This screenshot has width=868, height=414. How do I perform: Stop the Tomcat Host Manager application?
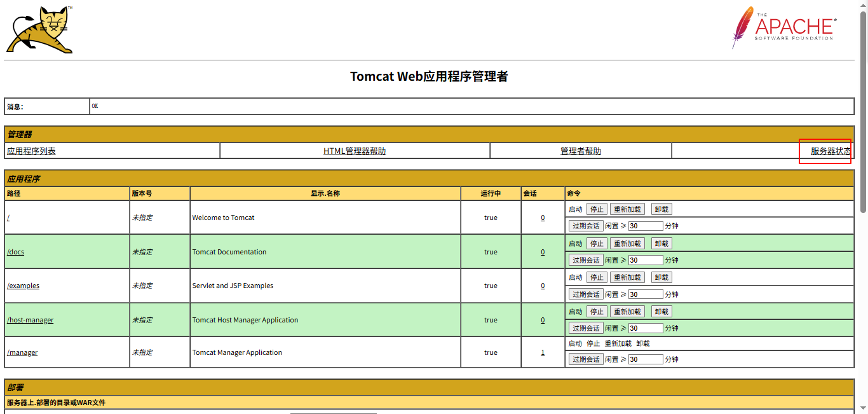click(597, 311)
